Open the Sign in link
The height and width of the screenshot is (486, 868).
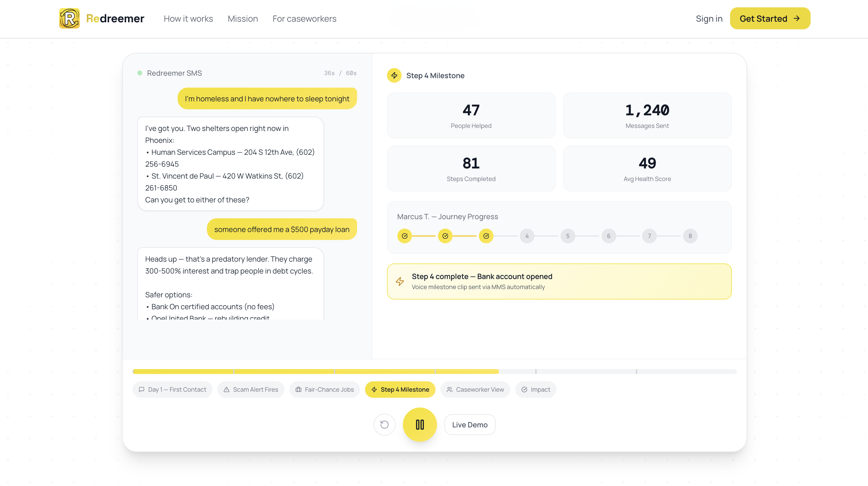(x=709, y=19)
